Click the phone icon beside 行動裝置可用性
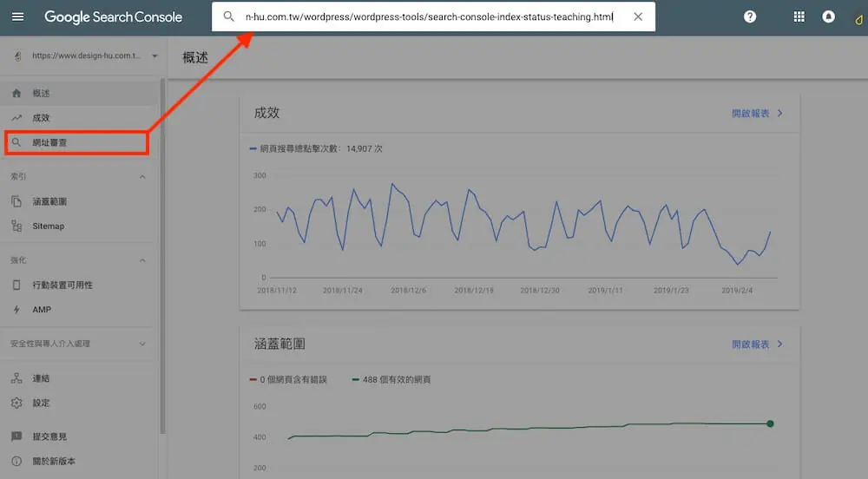 (x=16, y=285)
